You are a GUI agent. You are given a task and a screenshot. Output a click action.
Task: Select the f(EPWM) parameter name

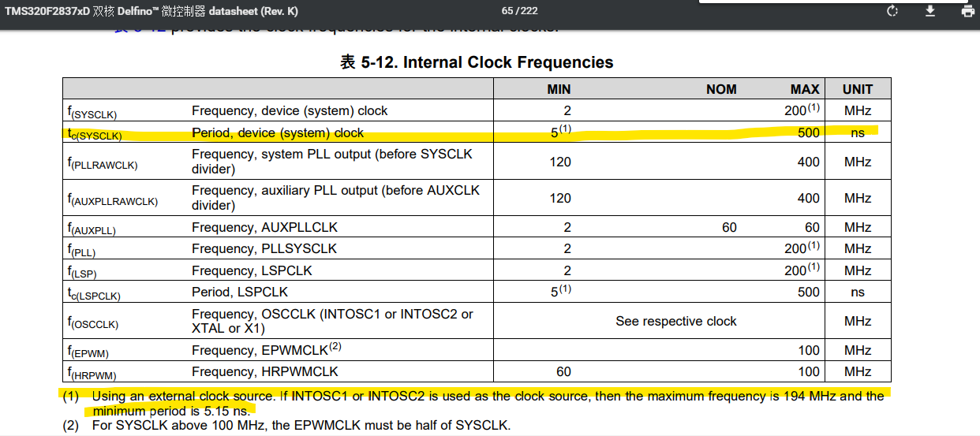click(87, 352)
